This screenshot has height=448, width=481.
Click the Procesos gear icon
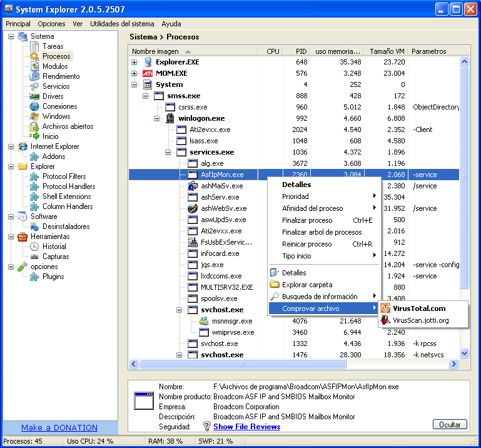[34, 56]
